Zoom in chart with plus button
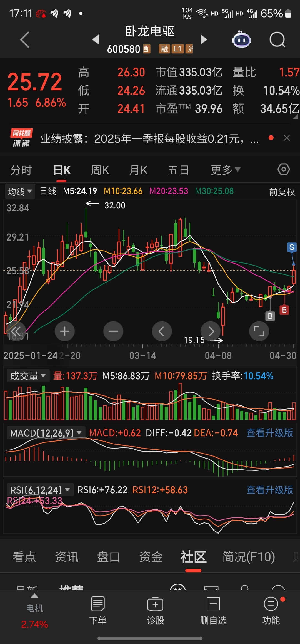Viewport: 300px width, 644px height. tap(65, 331)
